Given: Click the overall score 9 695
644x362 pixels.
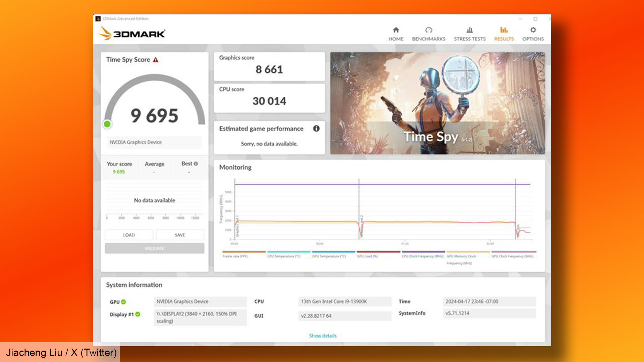Looking at the screenshot, I should click(x=154, y=116).
